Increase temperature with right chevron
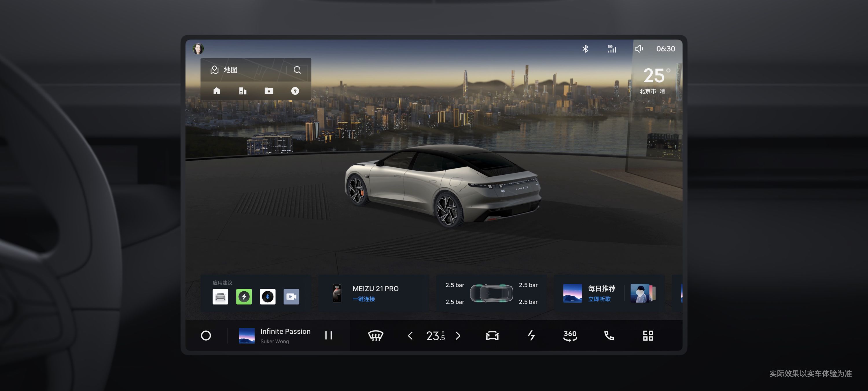 point(458,336)
